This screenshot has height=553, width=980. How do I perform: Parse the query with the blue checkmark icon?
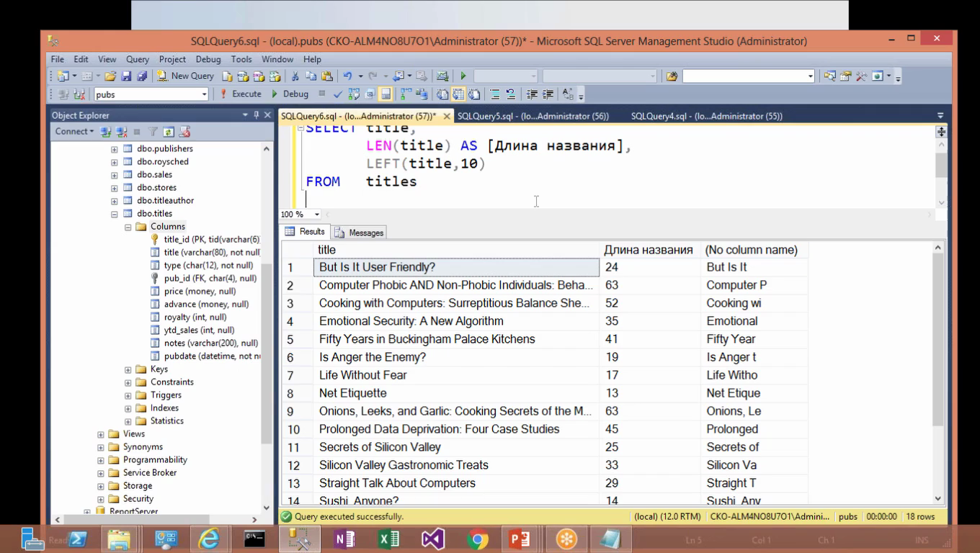point(337,94)
